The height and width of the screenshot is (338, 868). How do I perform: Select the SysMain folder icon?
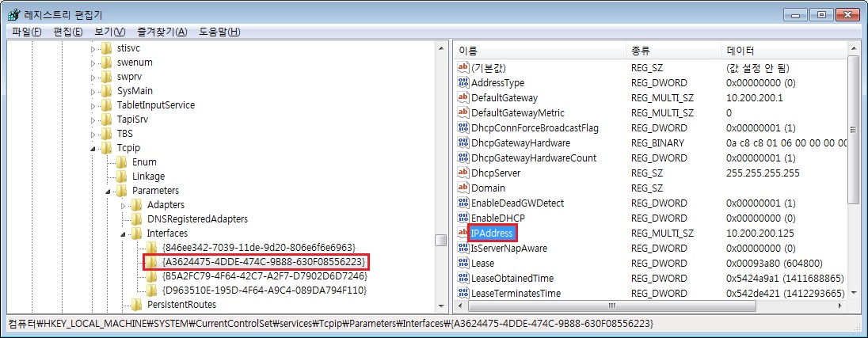106,91
